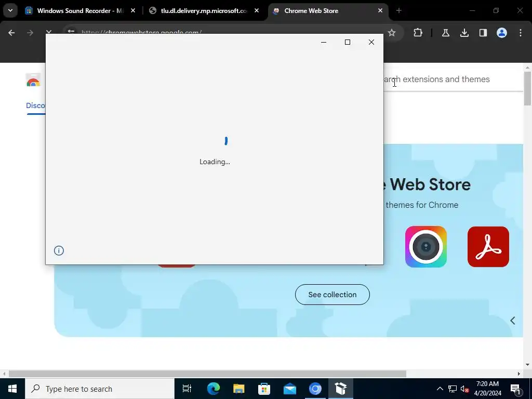Open File Explorer from the taskbar
Screen dimensions: 532x399
[239, 389]
